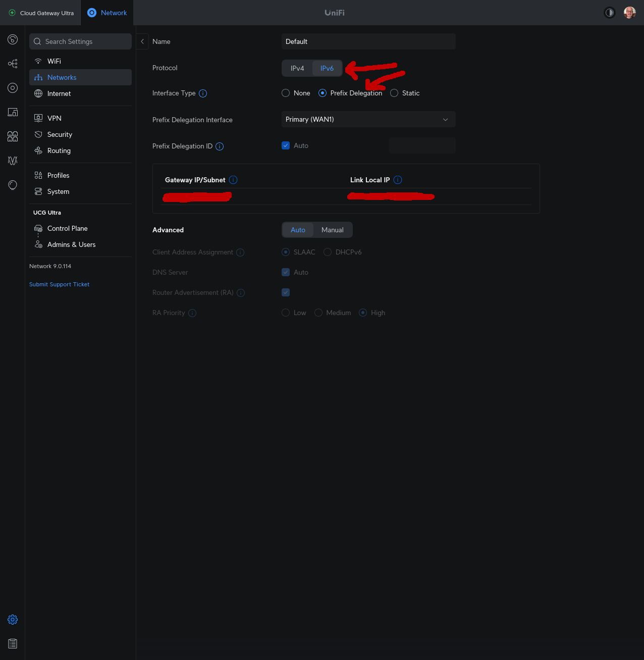Open the user profile avatar
Screen dimensions: 644x660
(x=629, y=13)
